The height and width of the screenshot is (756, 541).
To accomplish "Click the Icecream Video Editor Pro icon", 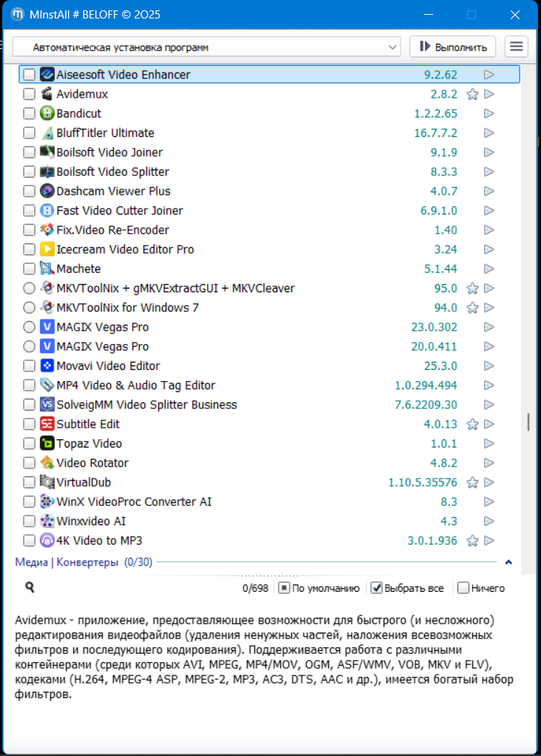I will pos(47,249).
